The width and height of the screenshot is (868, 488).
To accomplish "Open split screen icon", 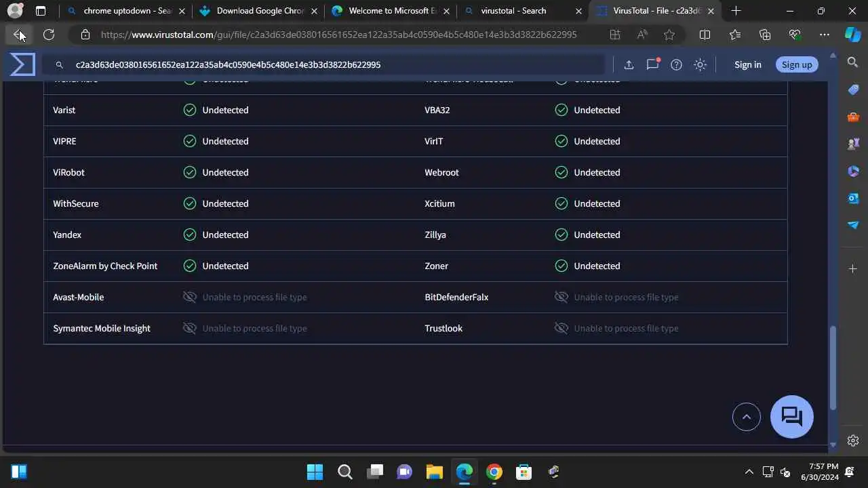I will click(705, 35).
